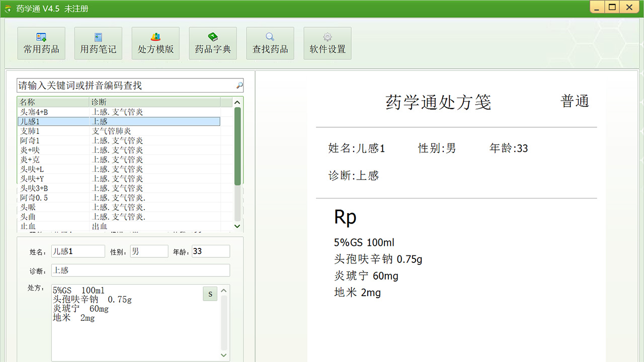Open the 常用药品 (common drugs) panel
The image size is (644, 362).
41,43
